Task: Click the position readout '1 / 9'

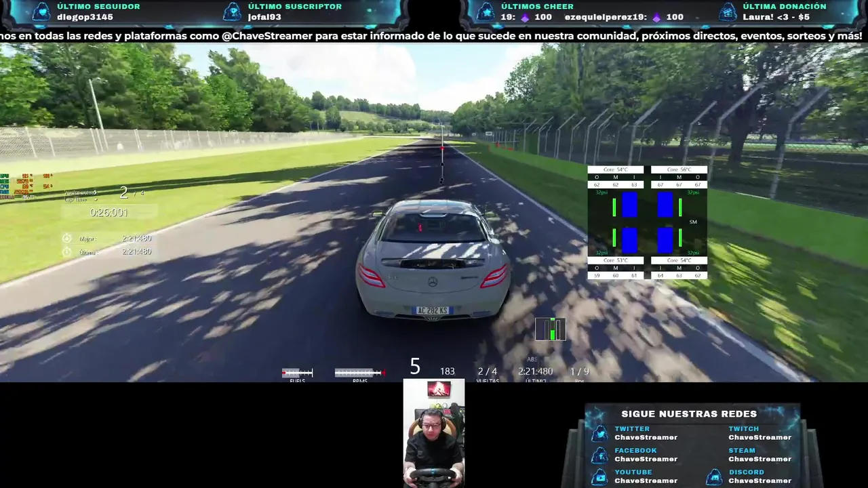Action: click(x=579, y=371)
